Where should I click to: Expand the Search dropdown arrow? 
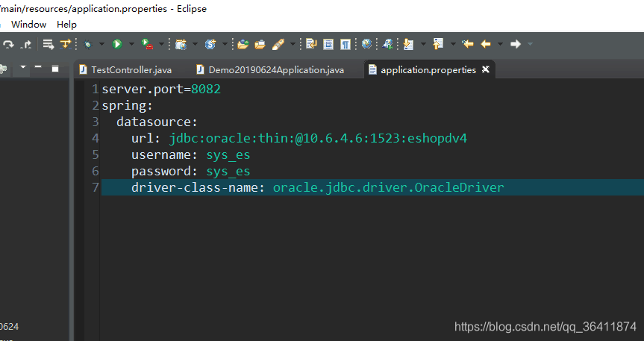coord(293,44)
